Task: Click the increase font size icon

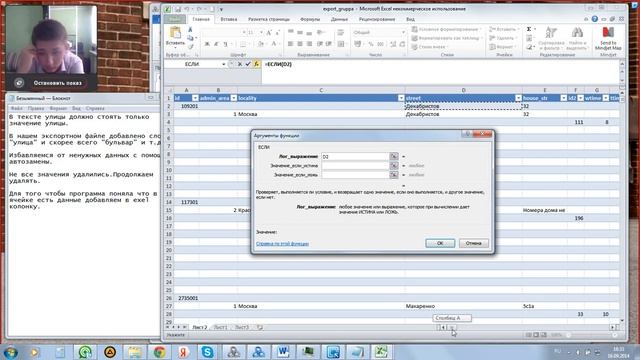Action: [269, 33]
